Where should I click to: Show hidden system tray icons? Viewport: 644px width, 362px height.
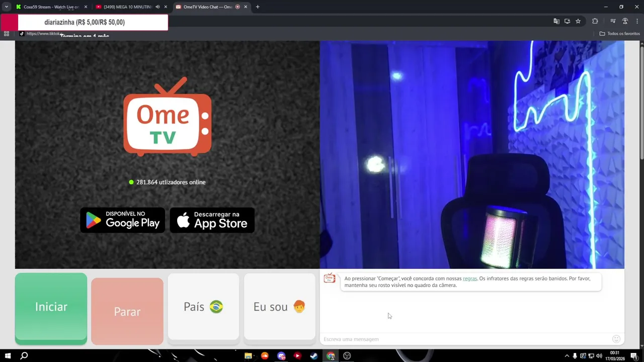[567, 356]
